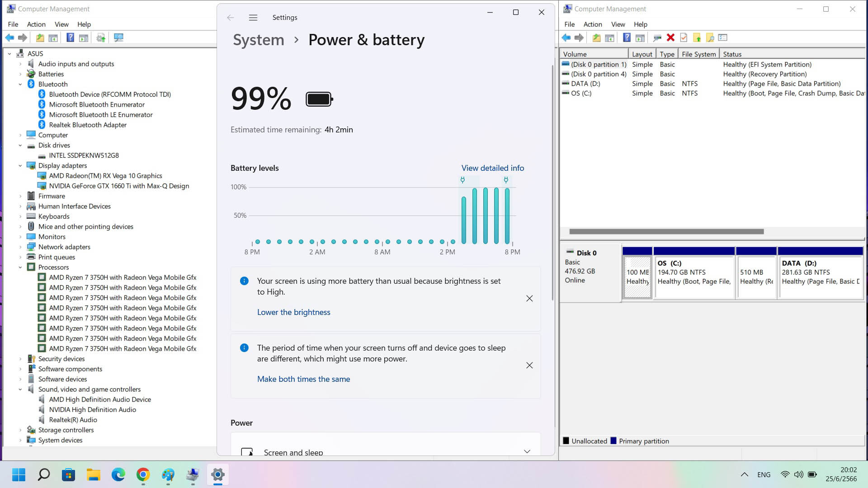Click clock and date in taskbar
The image size is (868, 488).
(841, 475)
